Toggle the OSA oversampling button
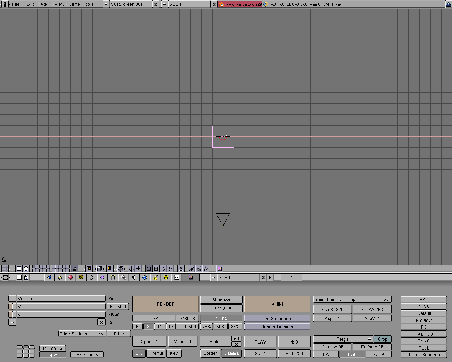This screenshot has width=452, height=362. coord(153,318)
